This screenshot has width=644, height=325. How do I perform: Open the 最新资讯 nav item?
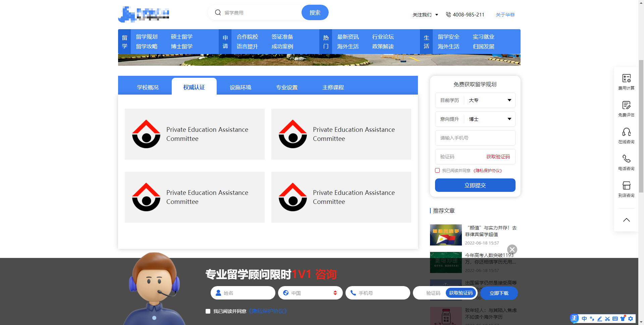[348, 37]
